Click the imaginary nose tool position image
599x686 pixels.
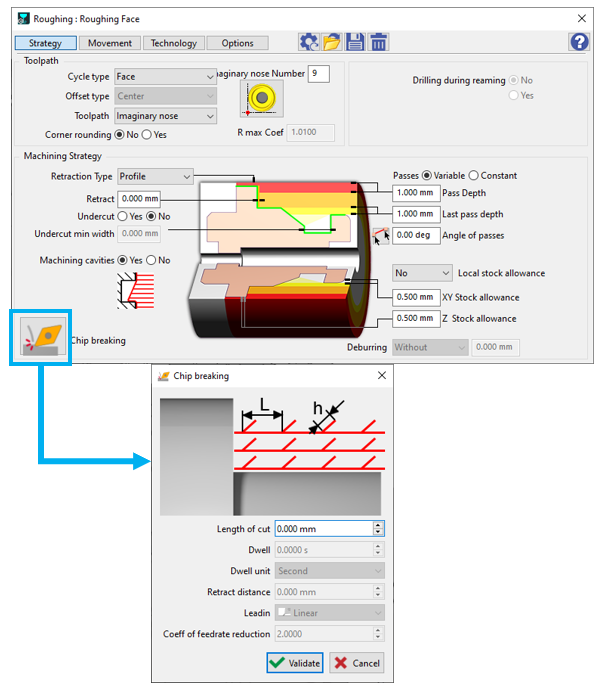point(262,99)
